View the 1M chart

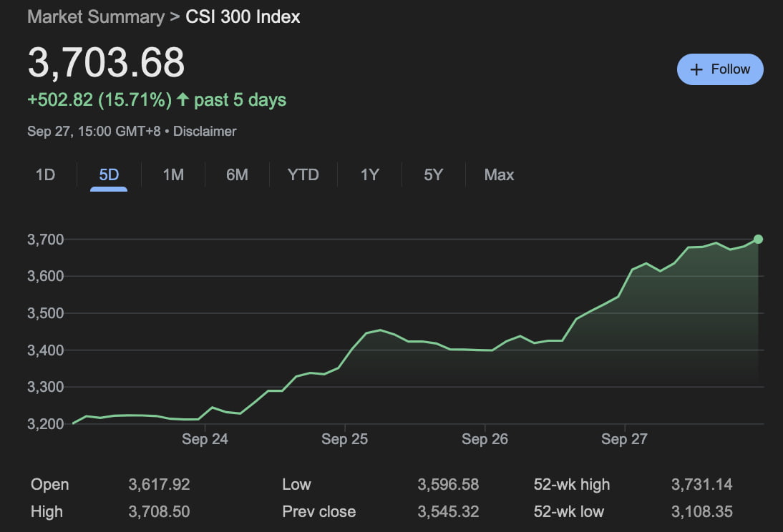click(172, 174)
